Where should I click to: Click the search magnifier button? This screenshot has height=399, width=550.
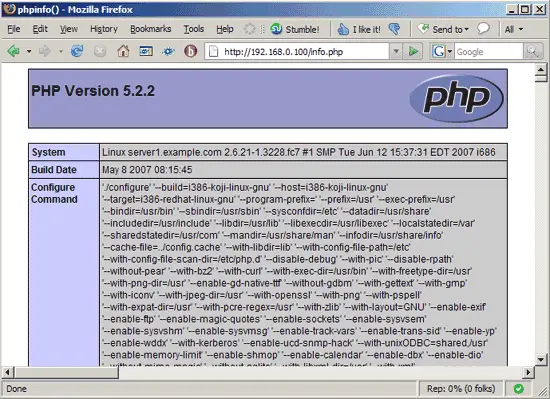pyautogui.click(x=533, y=52)
